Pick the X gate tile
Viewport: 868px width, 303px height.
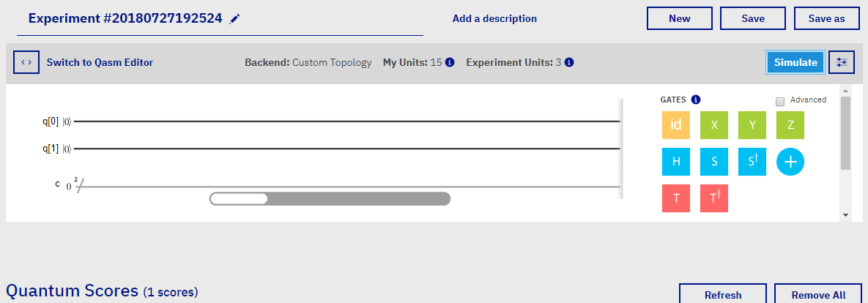point(714,125)
